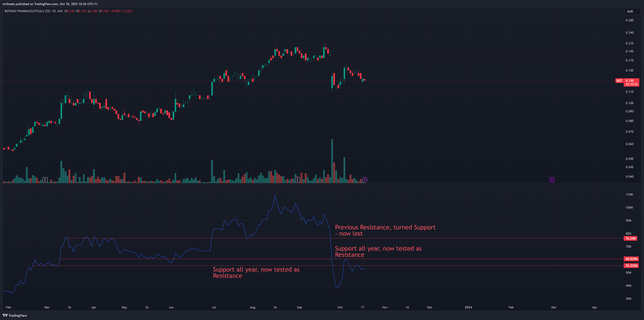
Task: Click the 60.529M level label
Action: click(x=631, y=259)
